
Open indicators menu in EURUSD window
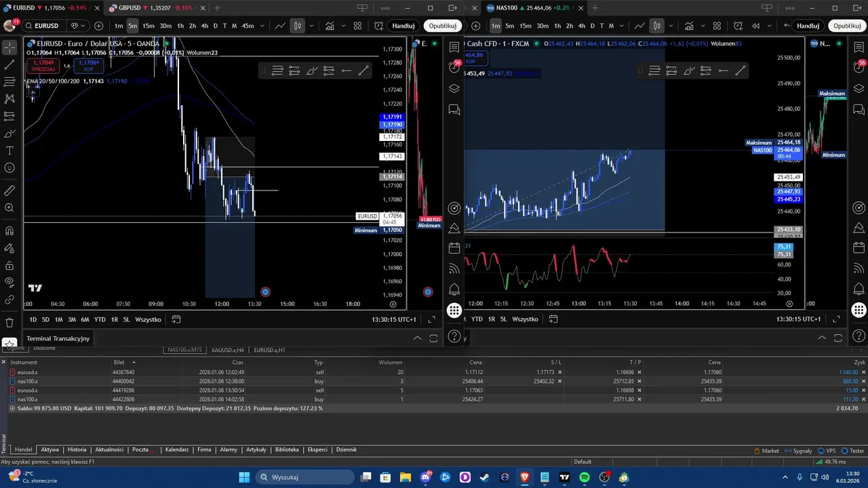330,26
